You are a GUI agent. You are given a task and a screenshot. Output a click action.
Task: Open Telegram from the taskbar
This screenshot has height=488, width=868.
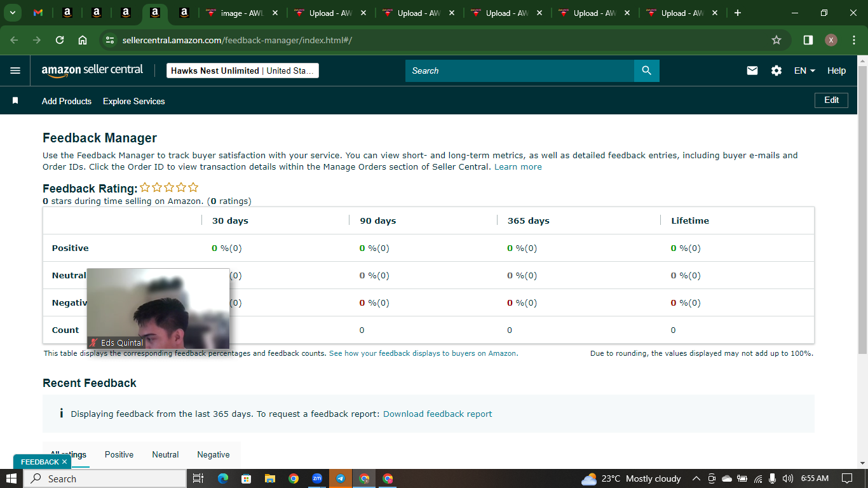click(341, 478)
